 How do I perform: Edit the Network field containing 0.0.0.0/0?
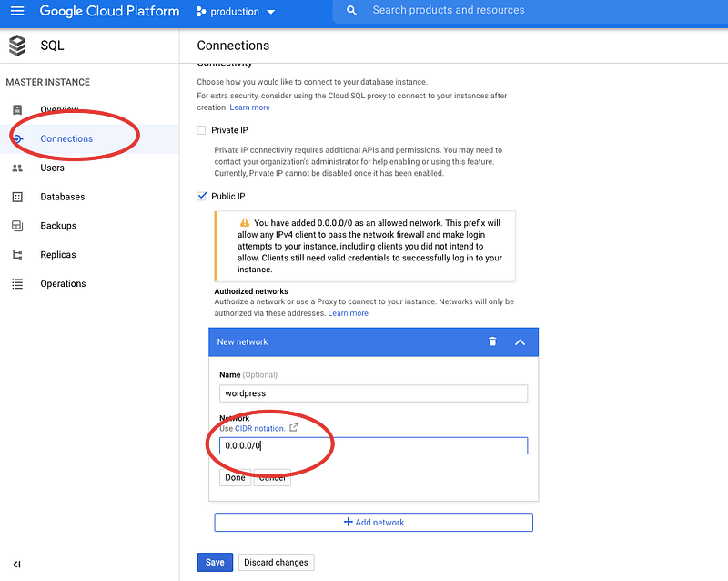click(x=373, y=445)
